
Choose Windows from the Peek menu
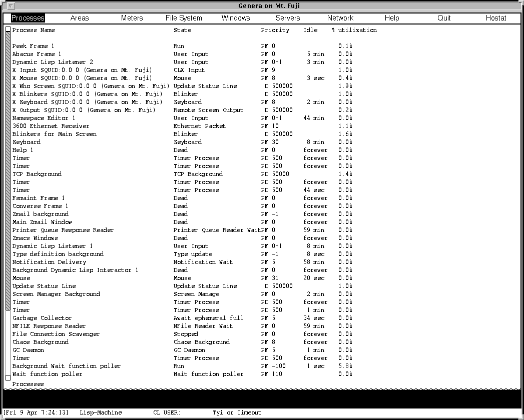(236, 18)
